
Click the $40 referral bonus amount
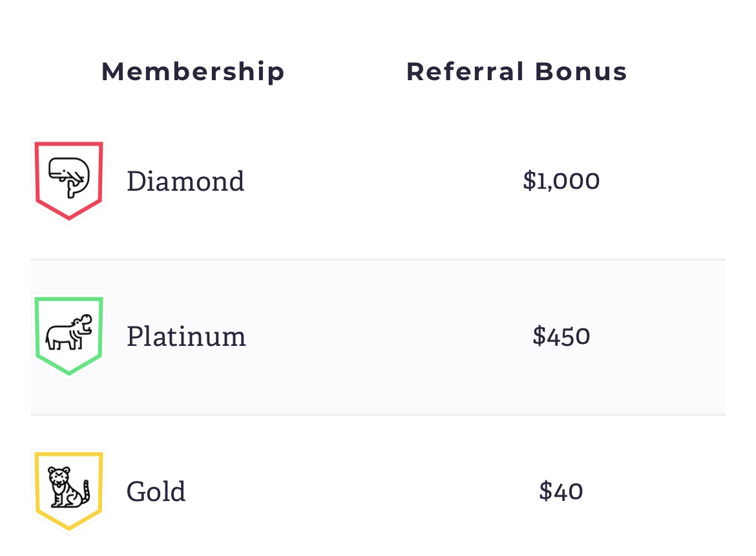[x=562, y=491]
